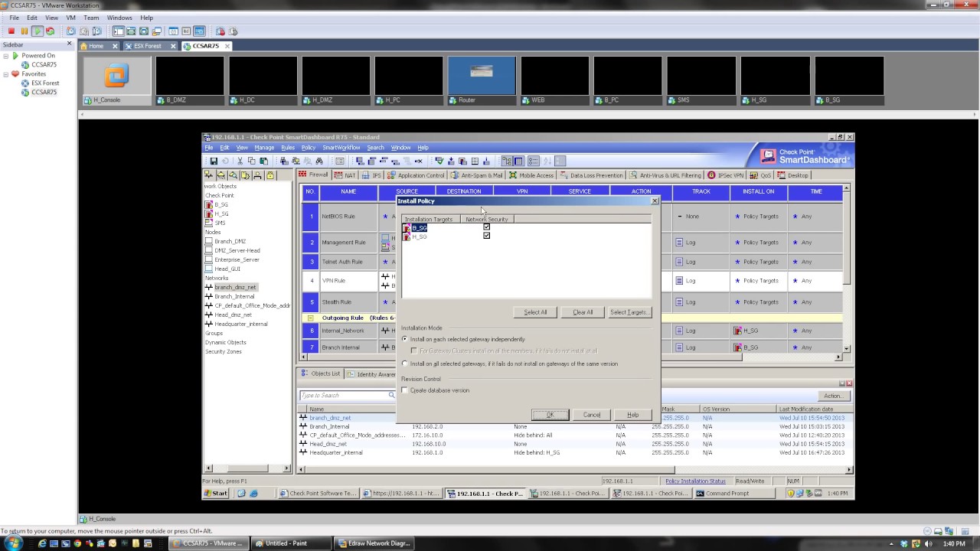Click the Windows Start orb on the host
This screenshot has width=980, height=551.
[13, 543]
